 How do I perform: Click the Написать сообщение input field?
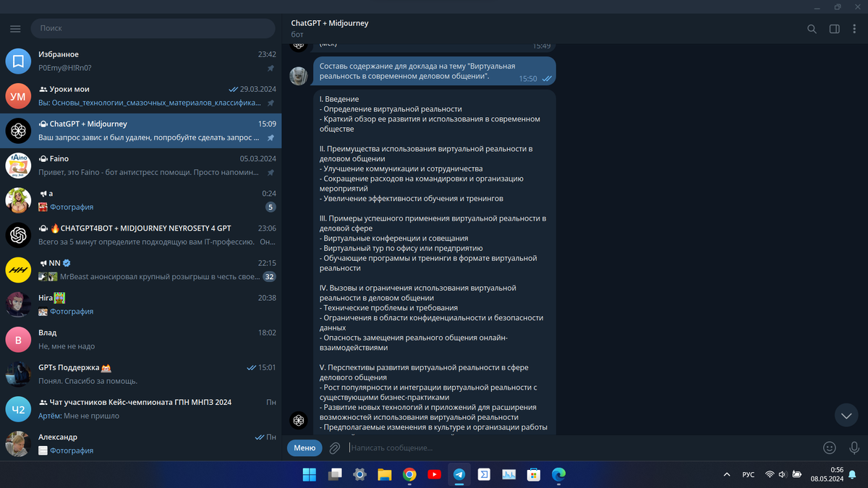(579, 448)
